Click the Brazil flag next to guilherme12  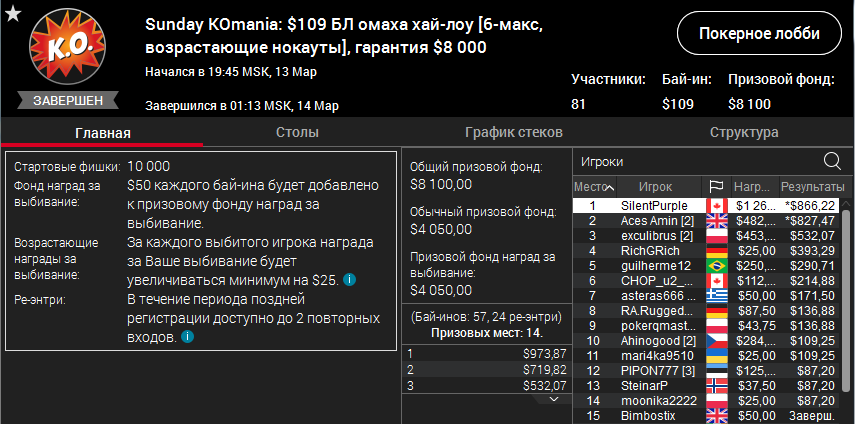[x=715, y=265]
